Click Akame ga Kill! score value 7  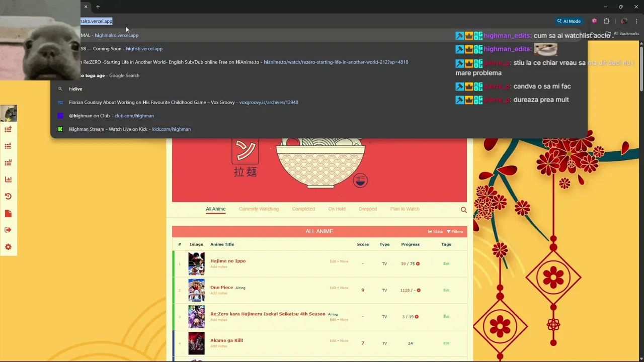tap(363, 343)
